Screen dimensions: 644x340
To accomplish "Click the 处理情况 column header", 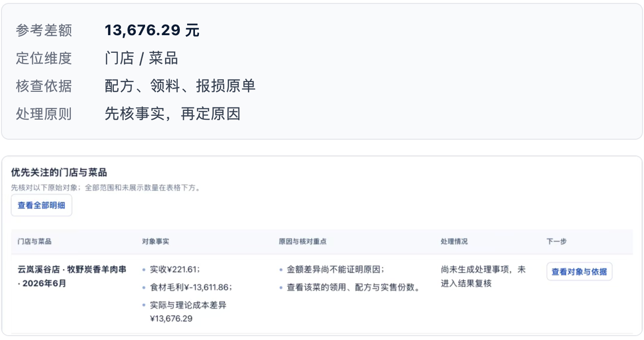I will pos(454,242).
